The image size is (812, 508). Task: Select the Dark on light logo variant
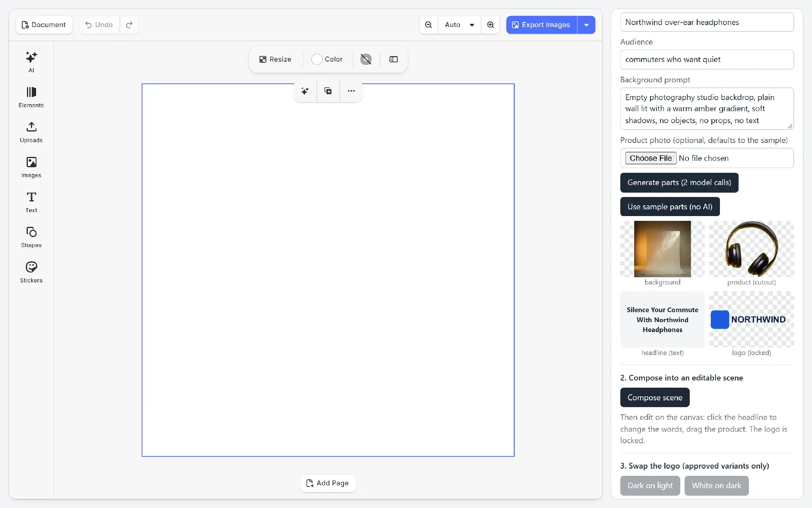tap(650, 485)
